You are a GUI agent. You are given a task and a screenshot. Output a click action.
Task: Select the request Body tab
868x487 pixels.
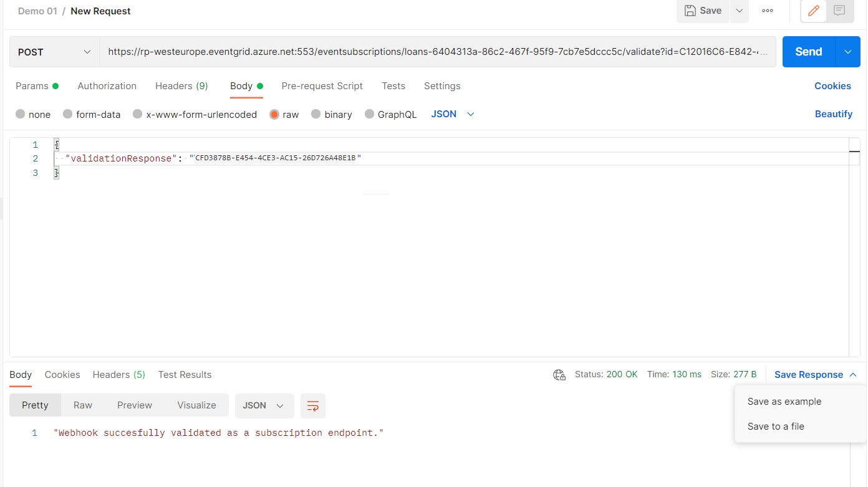(246, 86)
